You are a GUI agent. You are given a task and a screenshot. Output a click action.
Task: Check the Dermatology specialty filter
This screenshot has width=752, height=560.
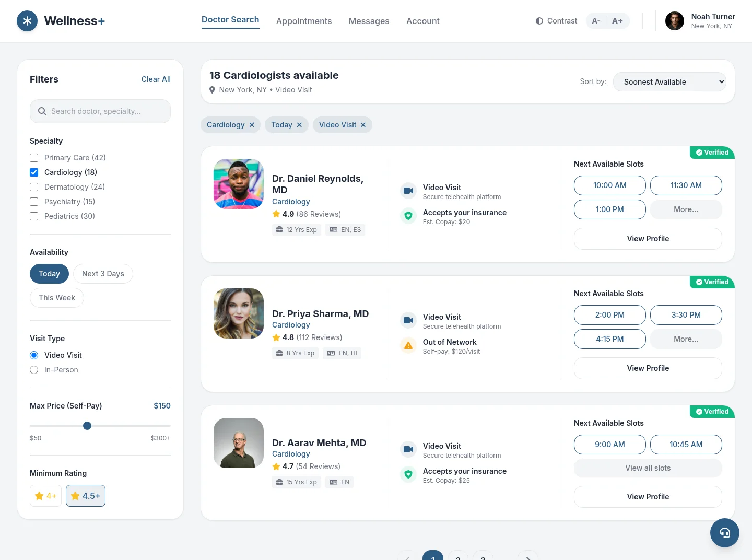(x=34, y=187)
